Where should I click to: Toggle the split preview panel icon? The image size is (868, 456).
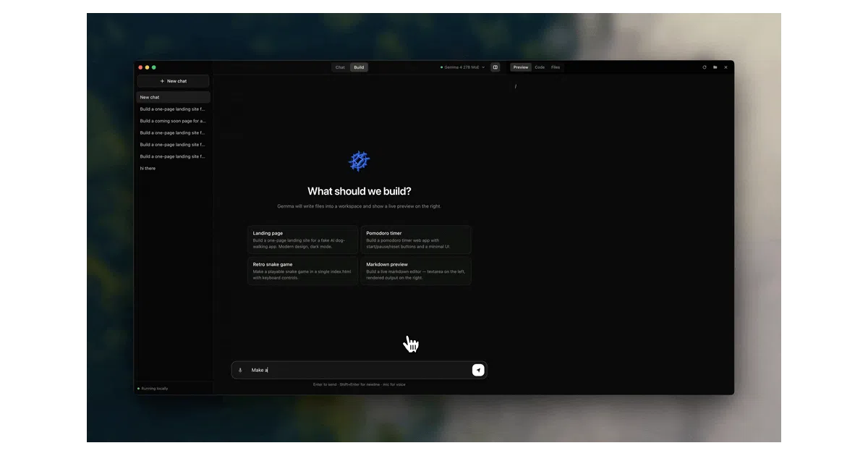click(x=495, y=67)
